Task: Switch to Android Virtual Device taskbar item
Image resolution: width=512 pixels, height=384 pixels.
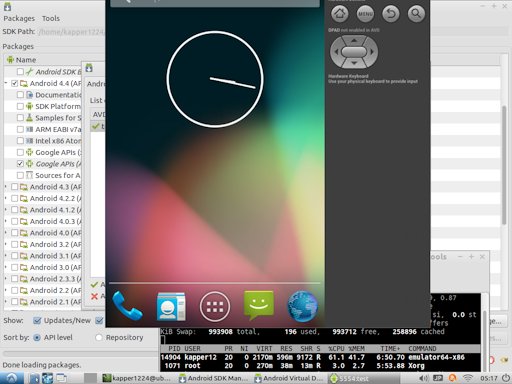Action: [x=289, y=378]
